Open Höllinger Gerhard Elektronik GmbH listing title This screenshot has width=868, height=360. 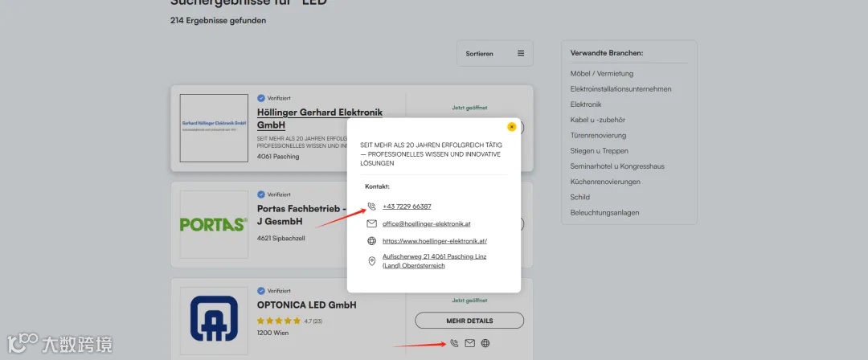tap(320, 118)
